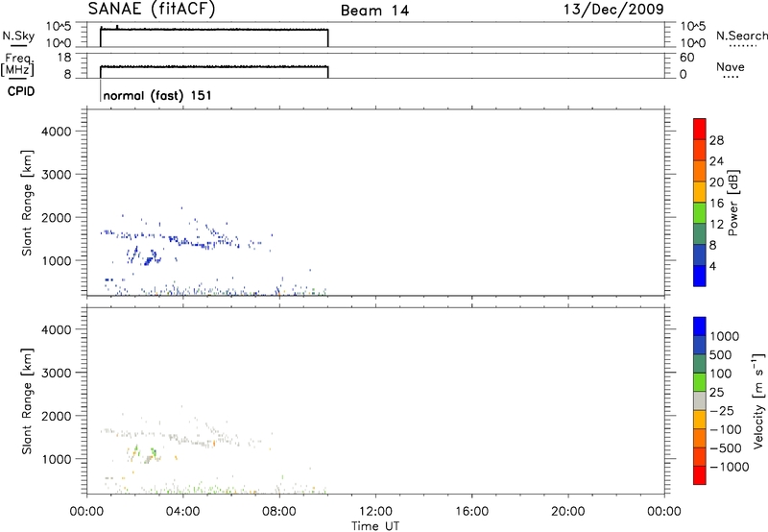Click the 60 tick of Nave axis
The image size is (768, 532).
click(686, 58)
